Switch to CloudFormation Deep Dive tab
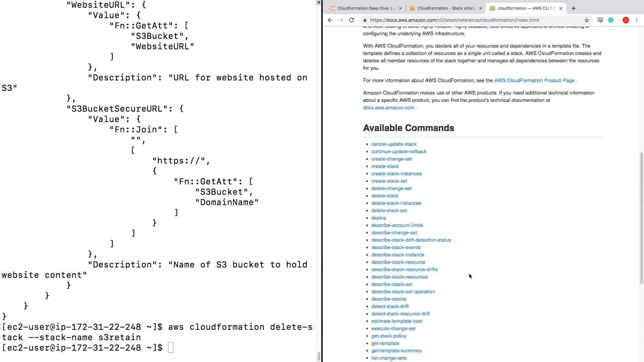644x362 pixels. 366,8
